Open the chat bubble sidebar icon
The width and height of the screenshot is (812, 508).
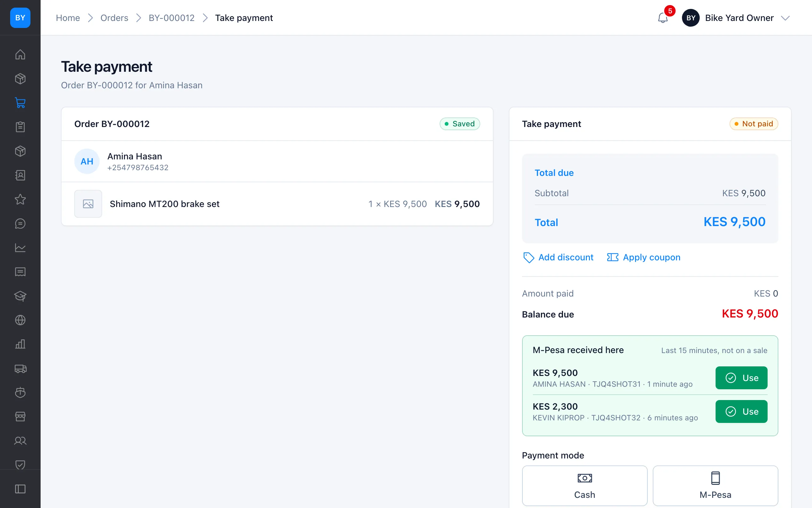(x=20, y=224)
